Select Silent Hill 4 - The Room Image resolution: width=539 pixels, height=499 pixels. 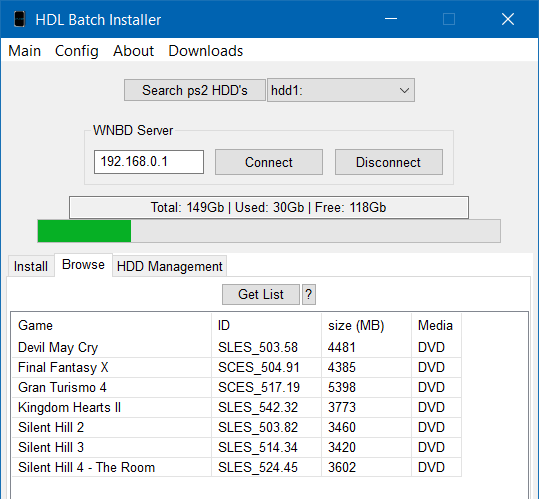pyautogui.click(x=236, y=467)
